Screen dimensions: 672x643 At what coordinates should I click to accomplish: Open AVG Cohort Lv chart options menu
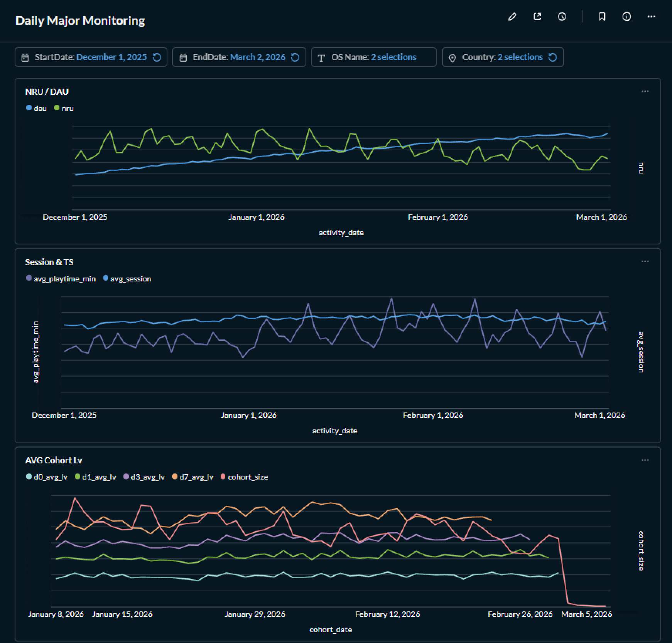click(645, 460)
